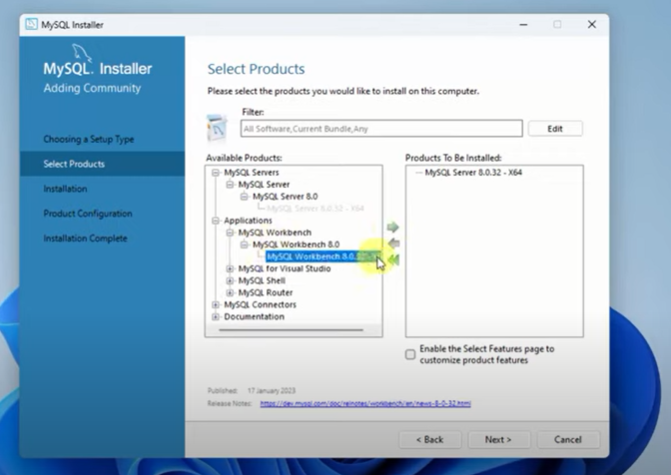Select MySQL Server 8.0.32 - X64 in install list

point(473,172)
